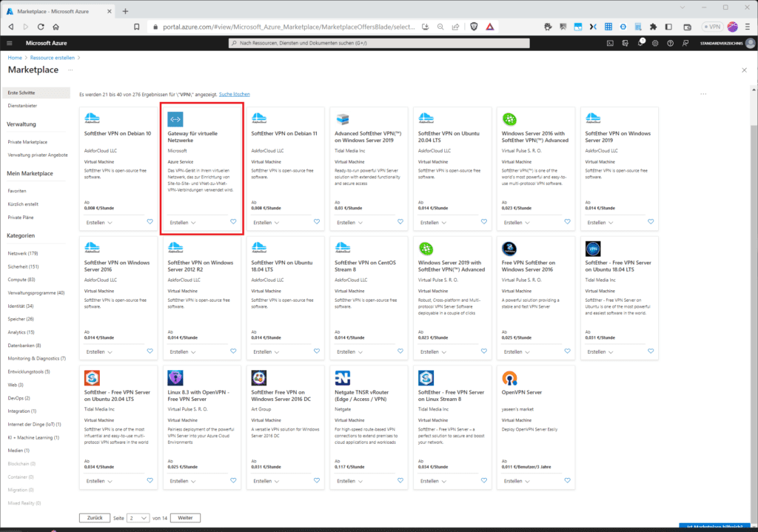Open Kürzlich erstellt in the sidebar

point(23,204)
